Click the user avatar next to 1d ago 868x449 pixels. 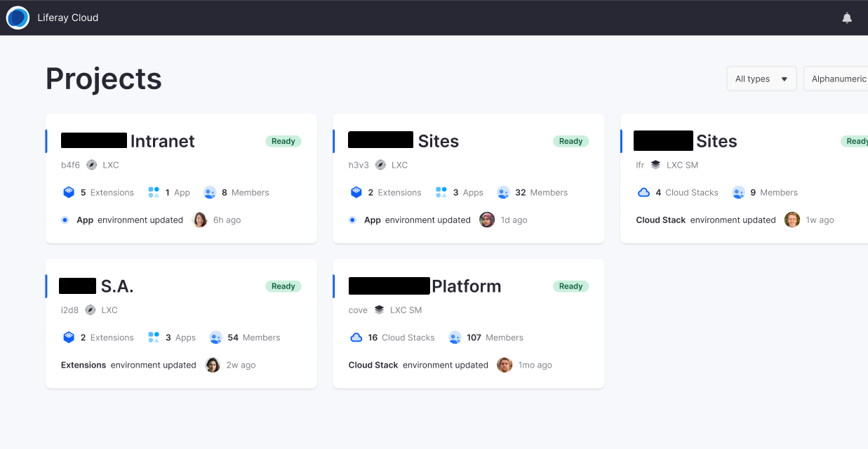[x=487, y=220]
